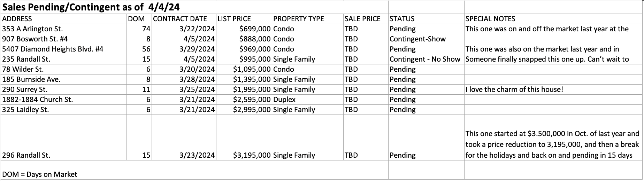Select the Contingent - No Show status cell
The width and height of the screenshot is (644, 181).
pos(426,59)
